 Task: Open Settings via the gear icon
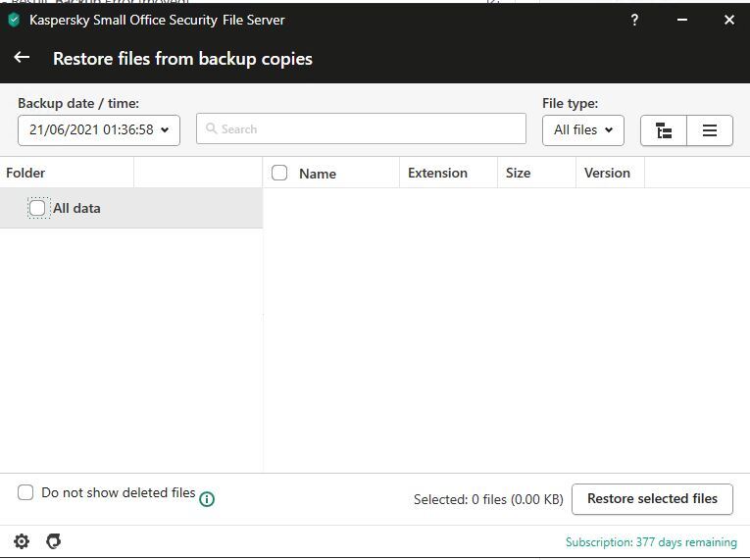[22, 541]
